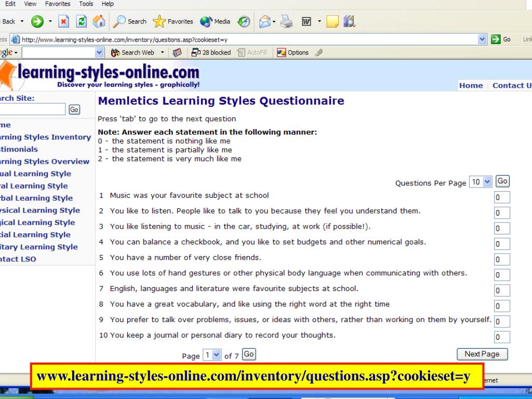The height and width of the screenshot is (399, 532).
Task: Click Go next to Questions Per Page
Action: (502, 181)
